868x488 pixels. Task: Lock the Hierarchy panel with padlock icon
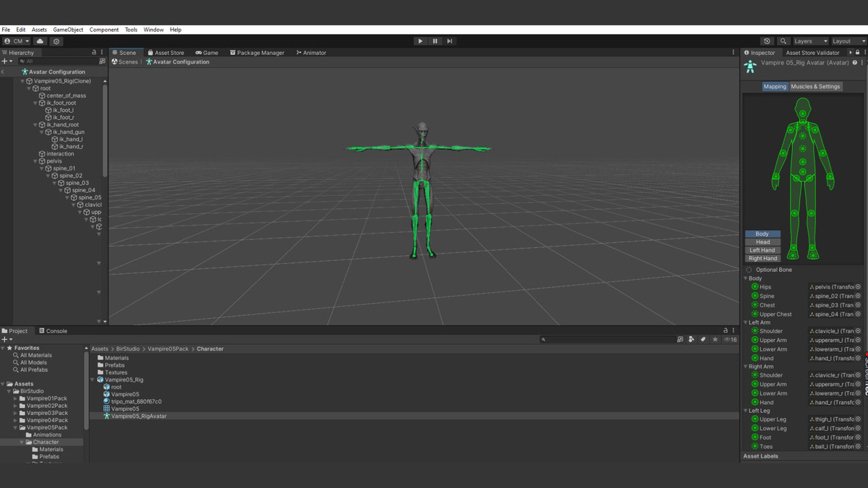tap(94, 52)
